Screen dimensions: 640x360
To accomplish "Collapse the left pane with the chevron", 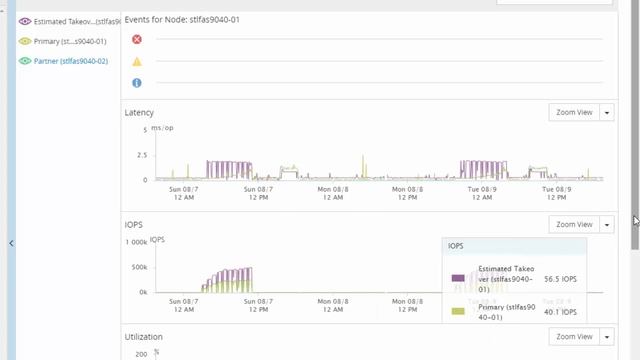I will [11, 243].
